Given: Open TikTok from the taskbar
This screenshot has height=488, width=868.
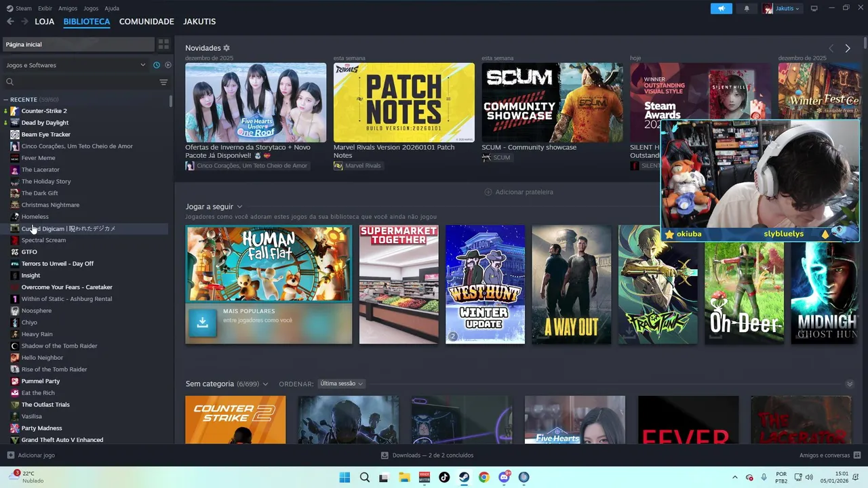Looking at the screenshot, I should coord(444,477).
